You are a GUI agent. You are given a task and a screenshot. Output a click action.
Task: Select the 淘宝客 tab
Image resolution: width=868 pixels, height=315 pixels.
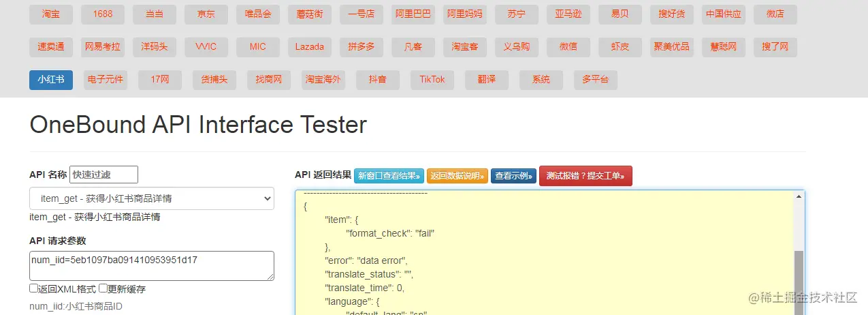coord(465,47)
